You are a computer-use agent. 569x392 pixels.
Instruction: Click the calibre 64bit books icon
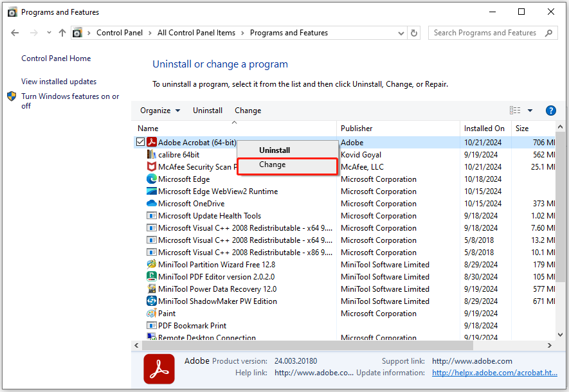(152, 154)
